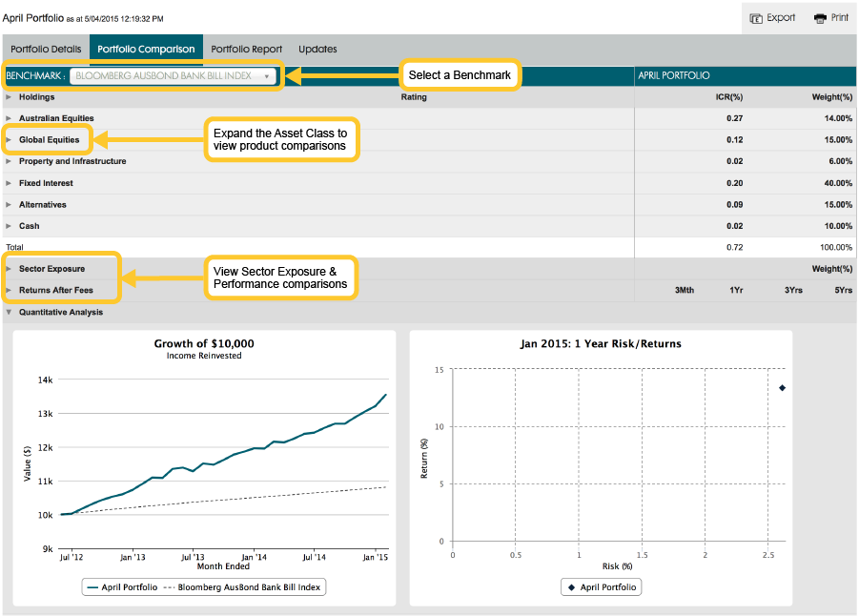Select the Portfolio Comparison tab
Viewport: 859px width, 616px height.
click(146, 49)
